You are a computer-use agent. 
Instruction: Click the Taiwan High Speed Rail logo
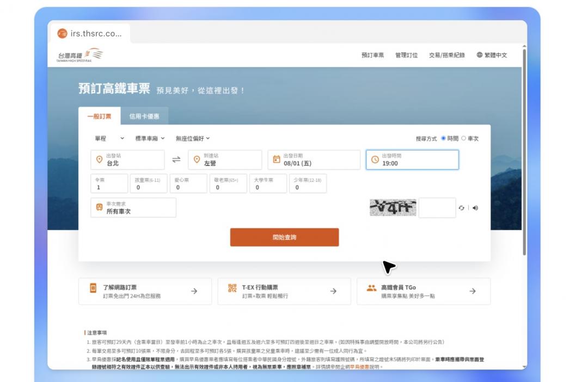click(x=79, y=55)
